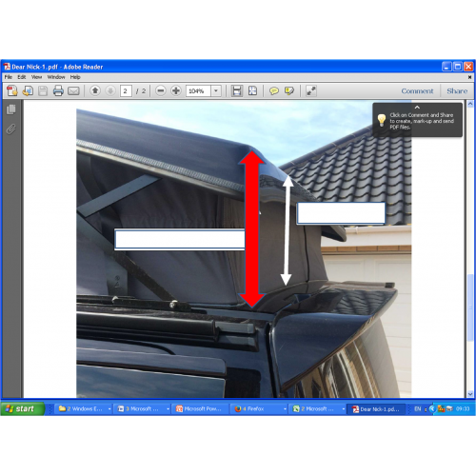Go to the previous page with up arrow
The width and height of the screenshot is (476, 476).
click(x=95, y=90)
